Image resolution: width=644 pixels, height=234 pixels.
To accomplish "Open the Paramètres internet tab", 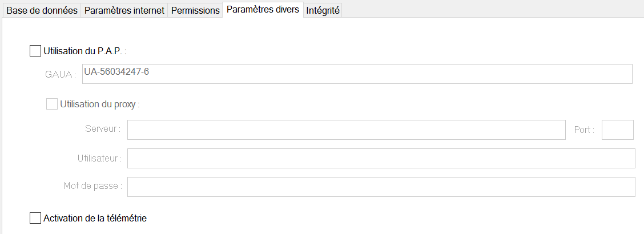I will click(x=124, y=10).
